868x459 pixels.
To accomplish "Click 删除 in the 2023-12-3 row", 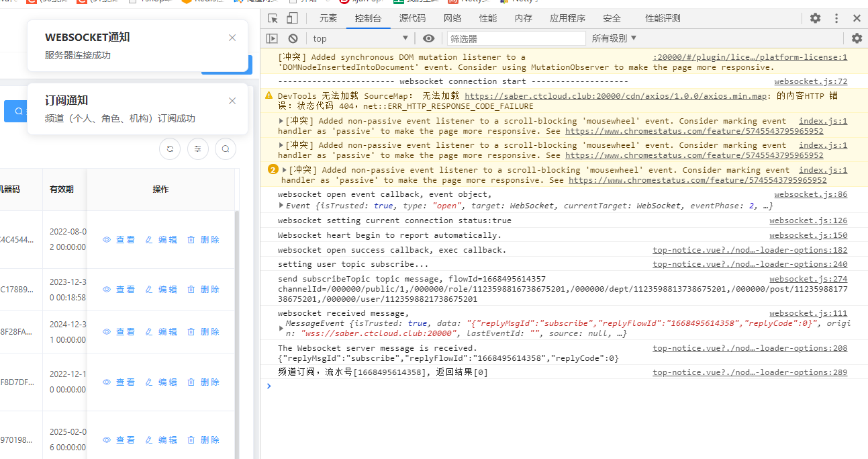I will 203,290.
